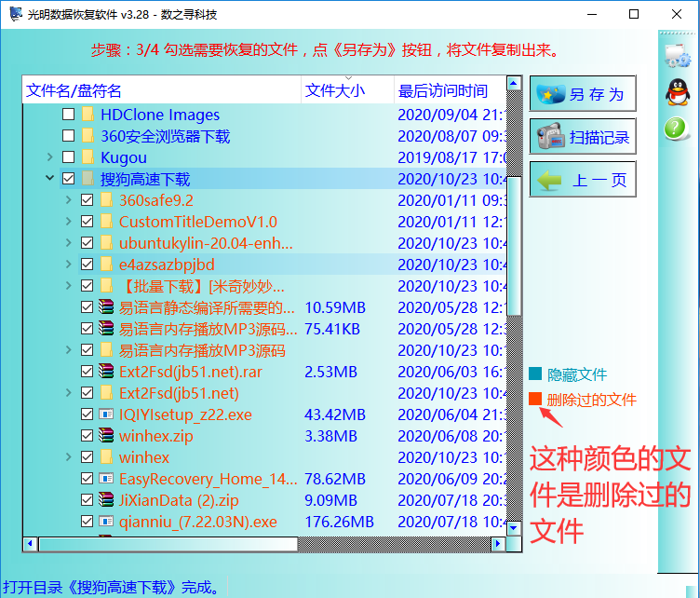Open the settings icon in right sidebar
The image size is (700, 598).
point(678,56)
